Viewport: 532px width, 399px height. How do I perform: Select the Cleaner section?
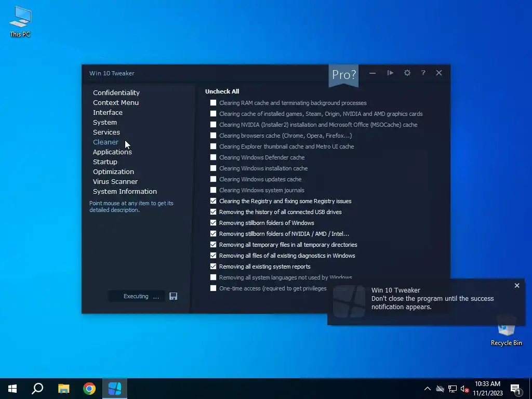pos(105,142)
